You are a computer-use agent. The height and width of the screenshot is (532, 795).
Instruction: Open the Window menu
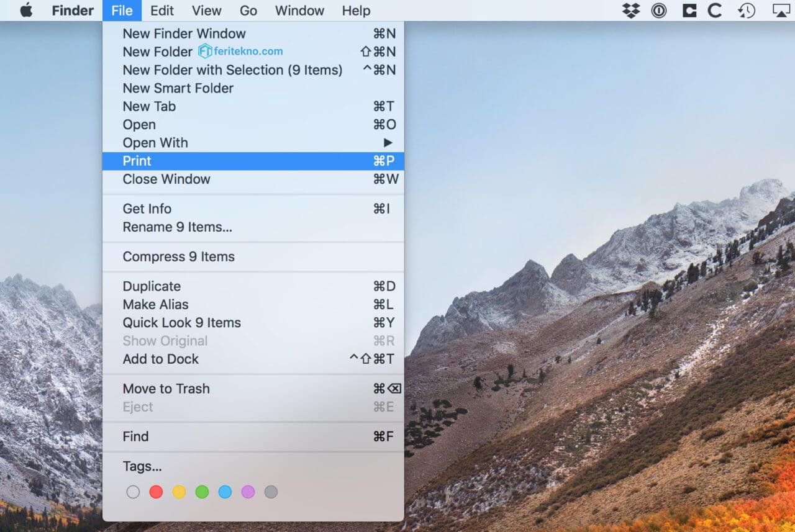click(x=299, y=11)
